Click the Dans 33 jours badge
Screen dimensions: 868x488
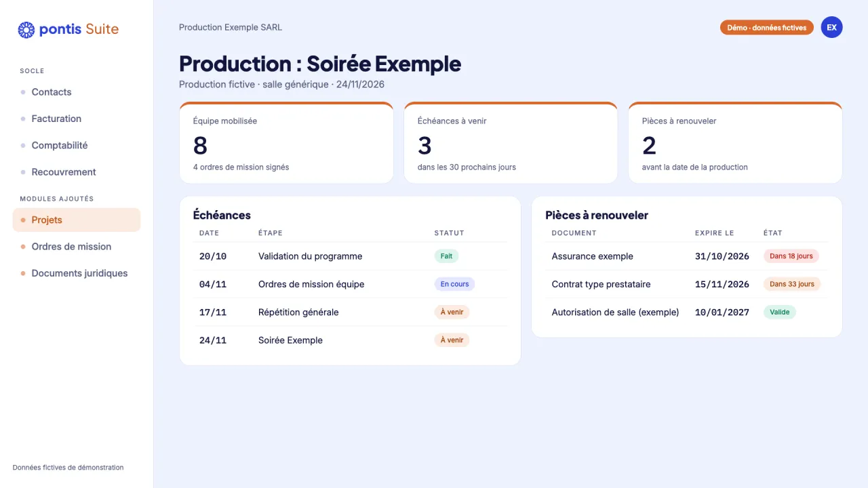[x=792, y=284]
